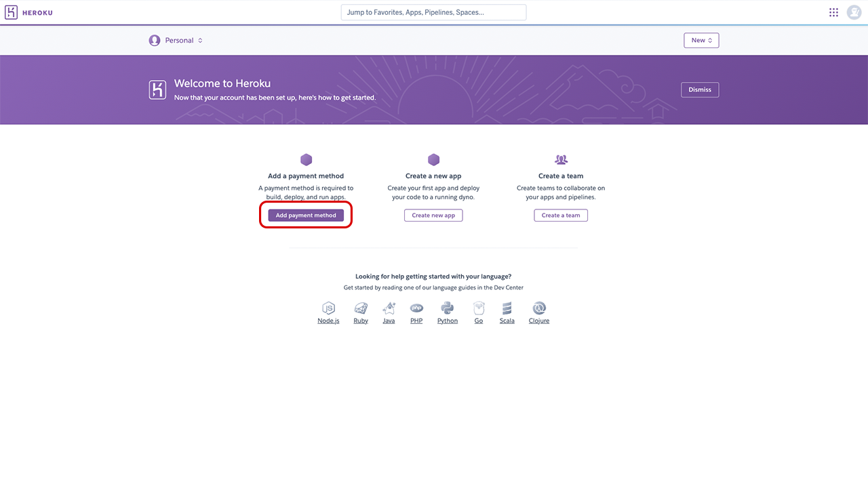The height and width of the screenshot is (488, 868).
Task: Open the app launcher grid icon
Action: [x=833, y=12]
